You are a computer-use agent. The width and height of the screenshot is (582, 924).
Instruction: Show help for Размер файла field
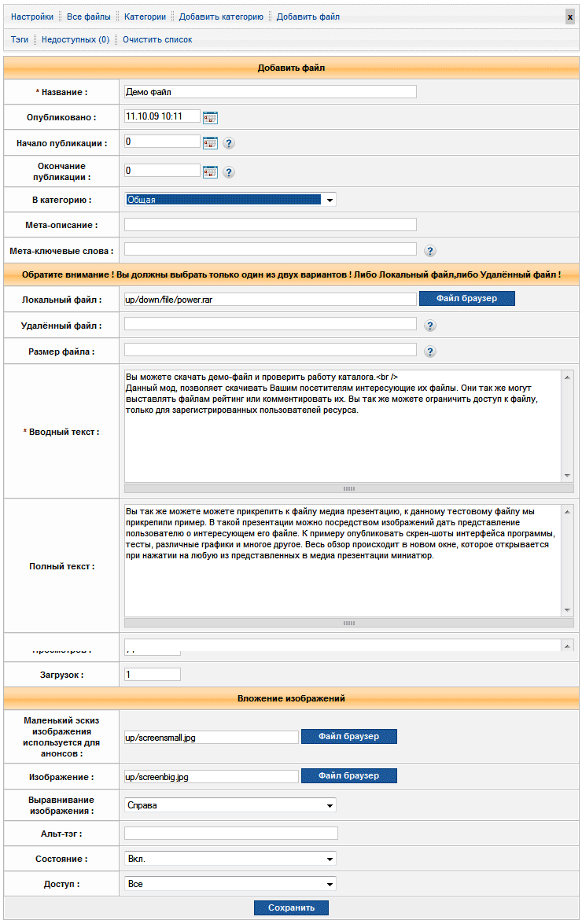tap(430, 352)
